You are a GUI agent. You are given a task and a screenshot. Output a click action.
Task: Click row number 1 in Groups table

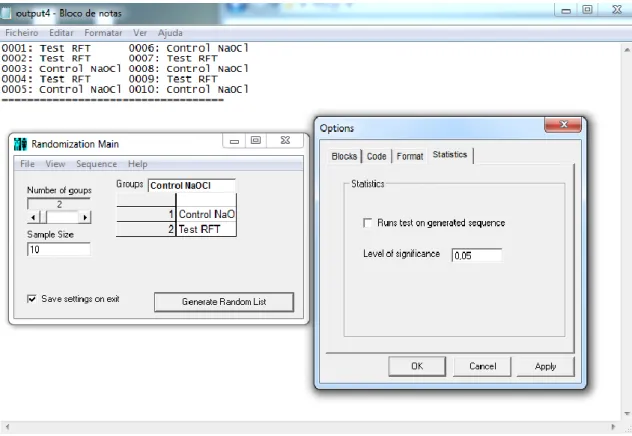click(146, 214)
